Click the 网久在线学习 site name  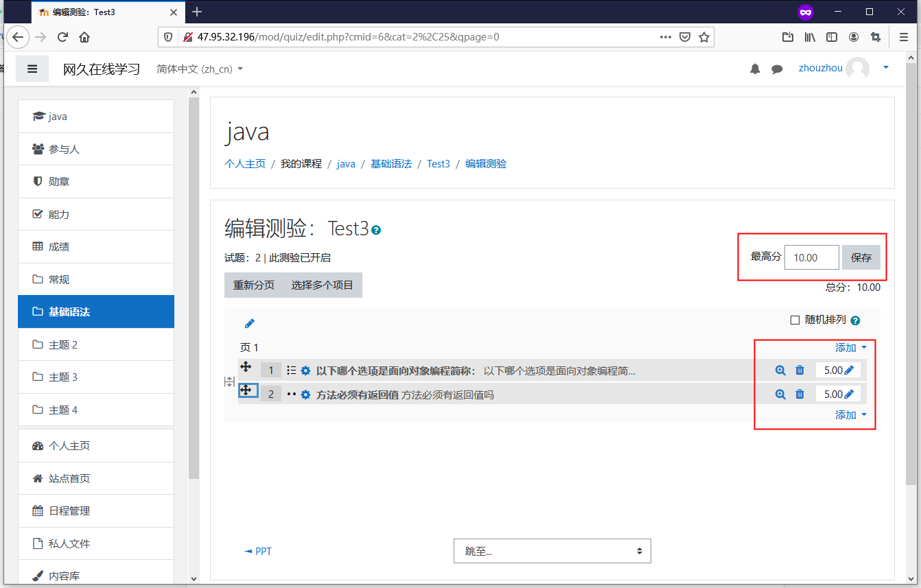[102, 69]
